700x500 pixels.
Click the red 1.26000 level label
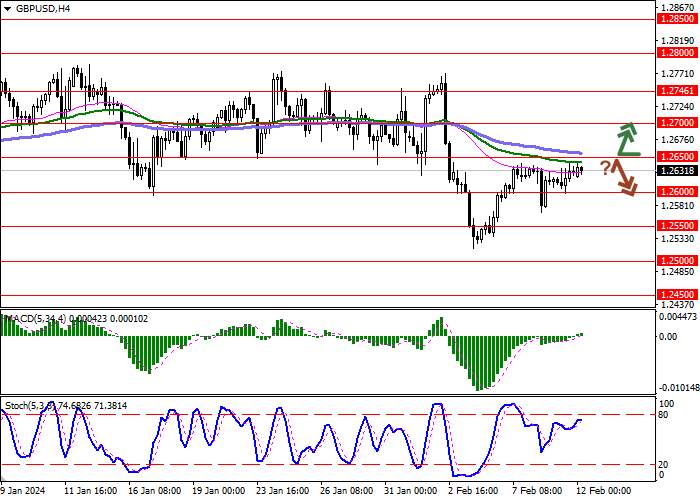[x=677, y=192]
